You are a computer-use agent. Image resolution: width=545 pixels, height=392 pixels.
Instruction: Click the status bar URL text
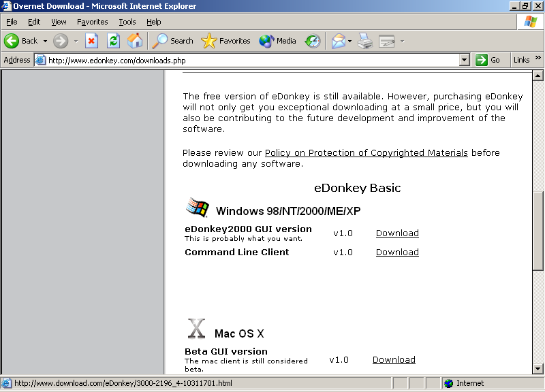point(123,383)
